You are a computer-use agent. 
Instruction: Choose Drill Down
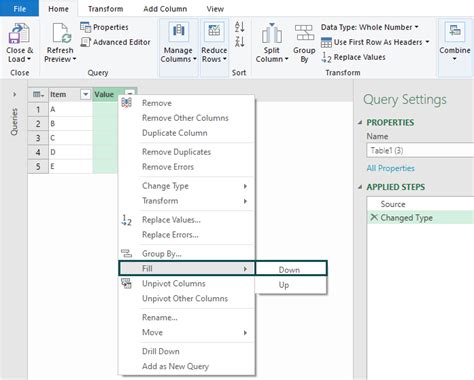tap(161, 352)
